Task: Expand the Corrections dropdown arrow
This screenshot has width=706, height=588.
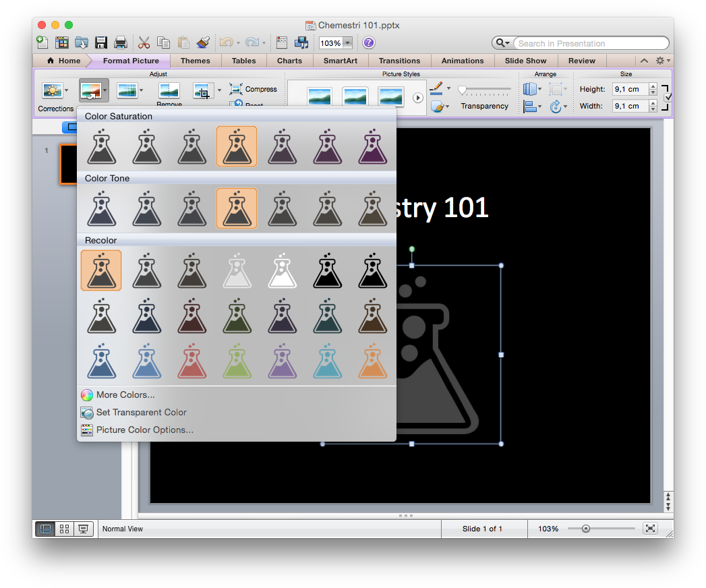Action: (67, 90)
